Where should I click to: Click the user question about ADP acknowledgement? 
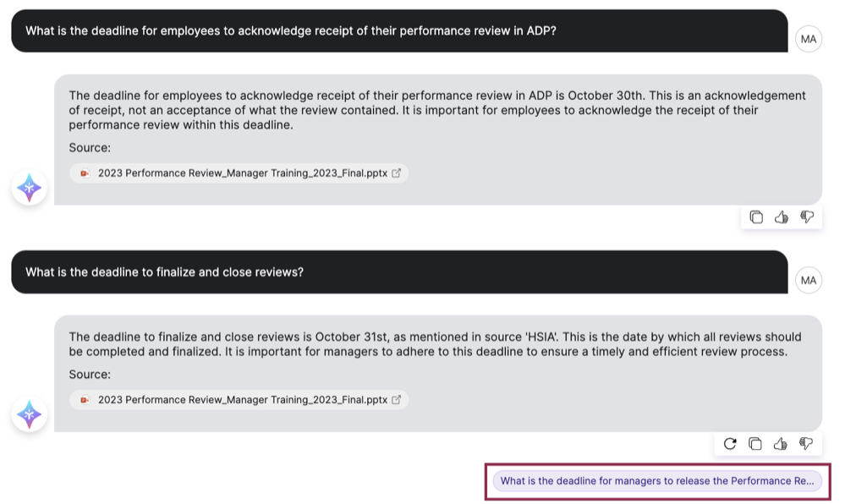pos(290,31)
